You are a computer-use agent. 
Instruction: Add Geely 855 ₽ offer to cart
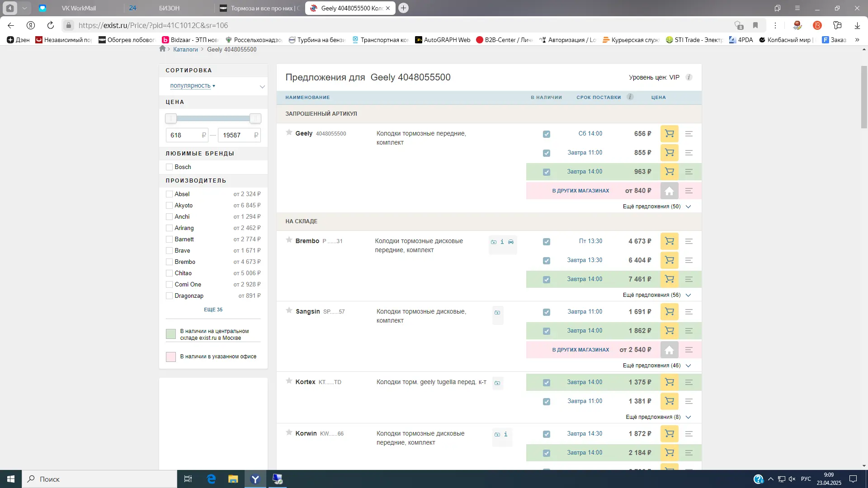[669, 153]
